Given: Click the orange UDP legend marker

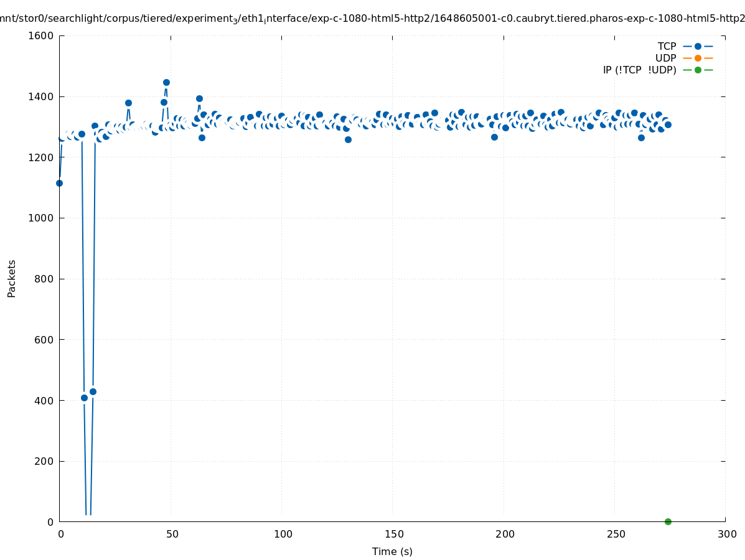Looking at the screenshot, I should 698,58.
